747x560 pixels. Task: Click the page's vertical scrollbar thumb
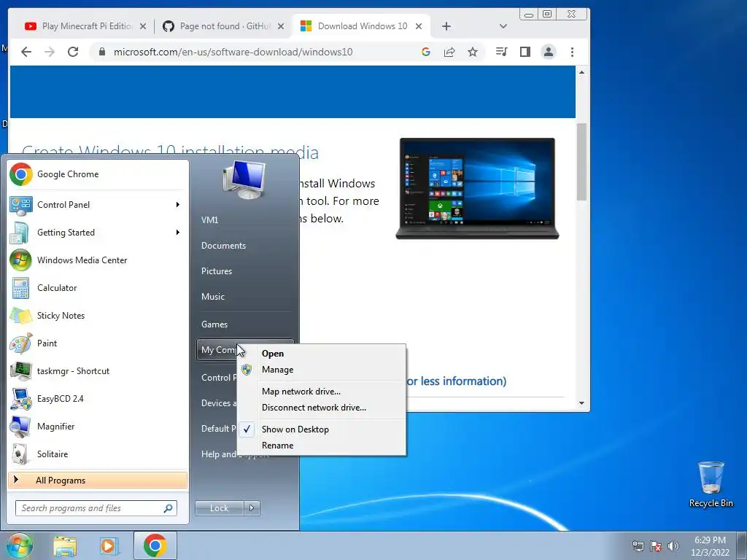pyautogui.click(x=581, y=162)
